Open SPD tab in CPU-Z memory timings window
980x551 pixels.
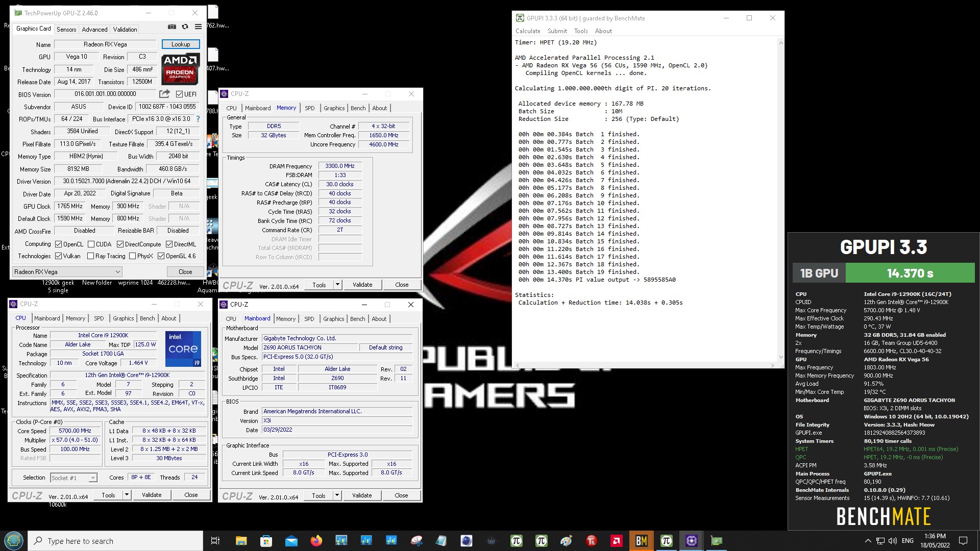click(x=309, y=108)
